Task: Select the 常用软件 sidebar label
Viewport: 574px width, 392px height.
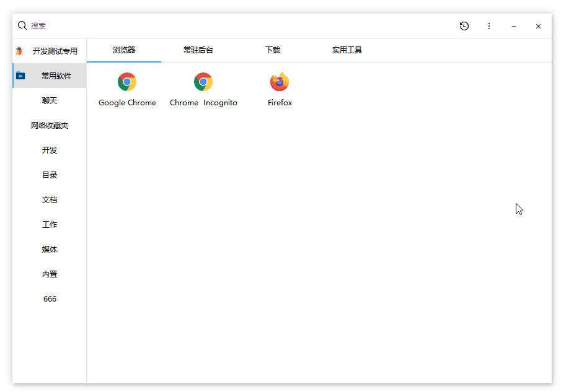Action: [56, 76]
